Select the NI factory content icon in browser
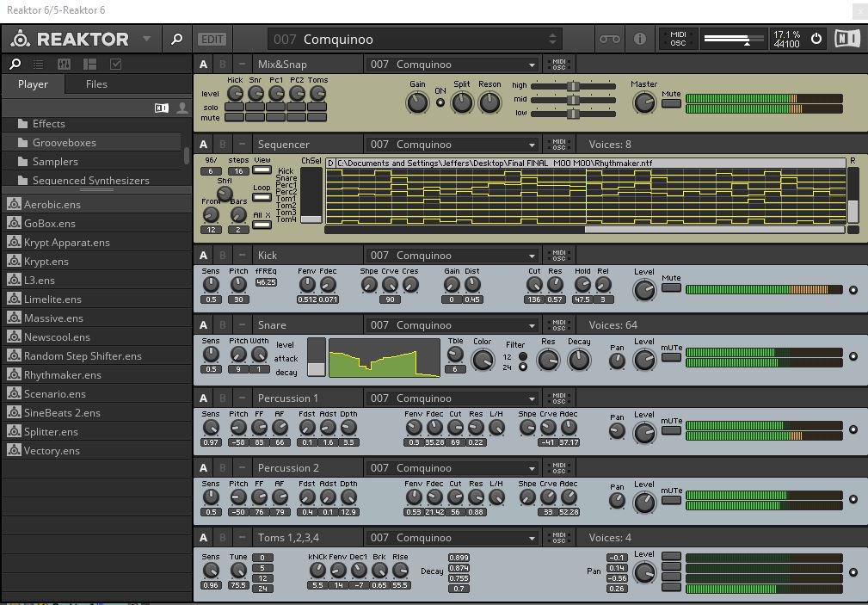868x605 pixels. 162,108
